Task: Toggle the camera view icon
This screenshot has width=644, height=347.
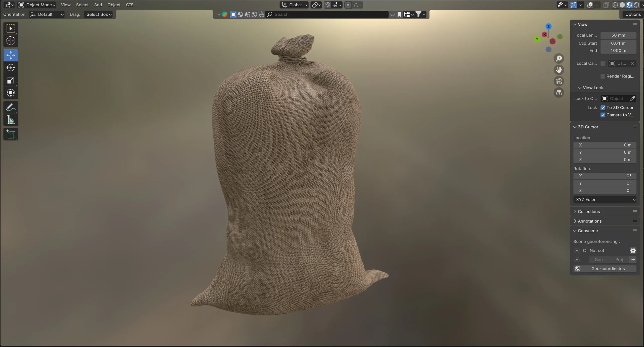Action: point(559,81)
